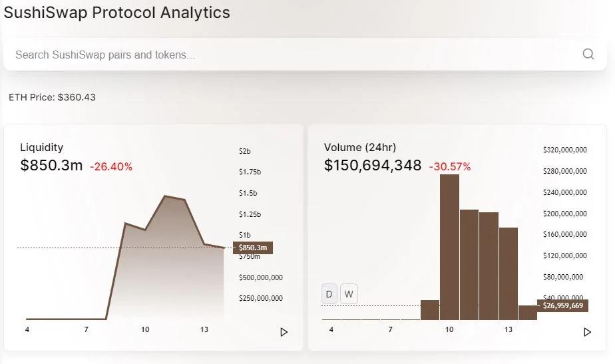615x364 pixels.
Task: Click the Liquidity chart's peak point
Action: (x=165, y=196)
